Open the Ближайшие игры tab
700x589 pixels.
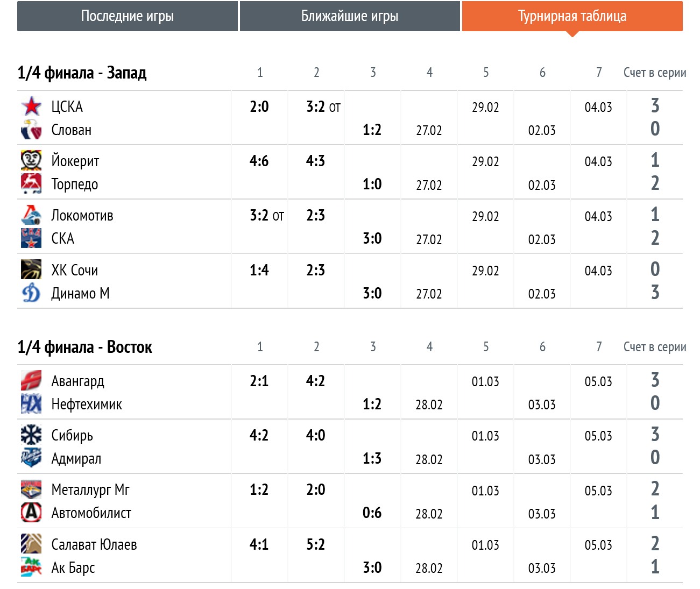click(x=350, y=16)
